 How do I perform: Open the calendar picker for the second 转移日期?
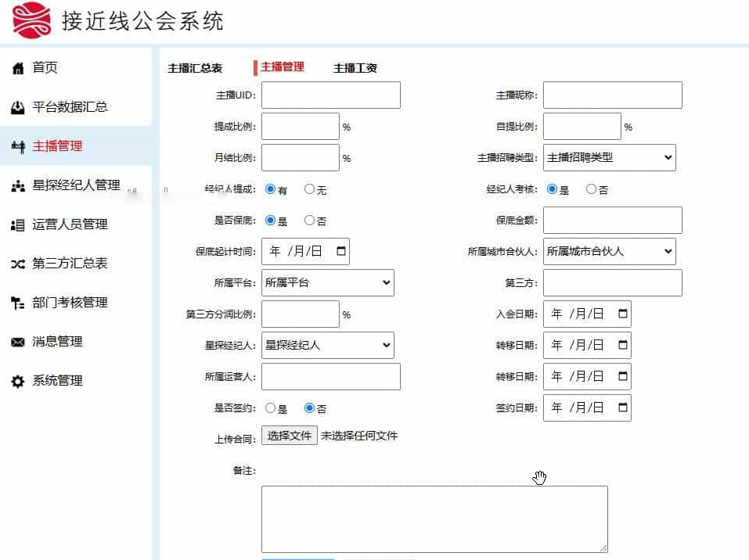(623, 376)
